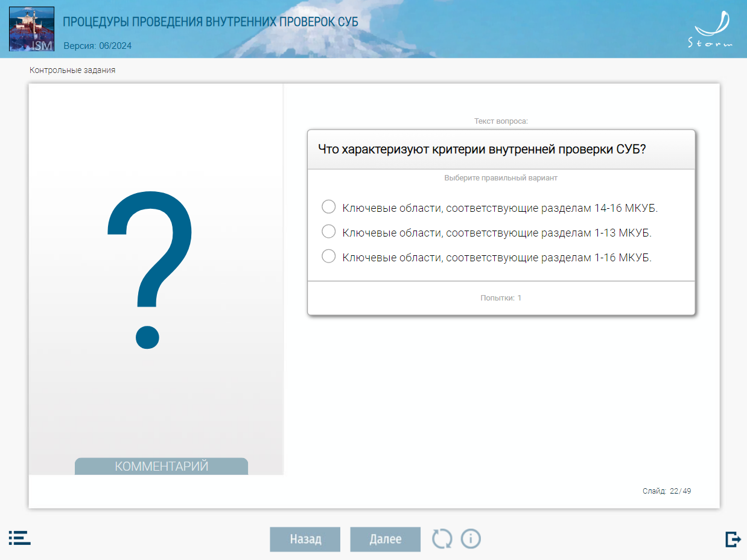Image resolution: width=747 pixels, height=560 pixels.
Task: Click the ISM course logo thumbnail
Action: point(31,29)
